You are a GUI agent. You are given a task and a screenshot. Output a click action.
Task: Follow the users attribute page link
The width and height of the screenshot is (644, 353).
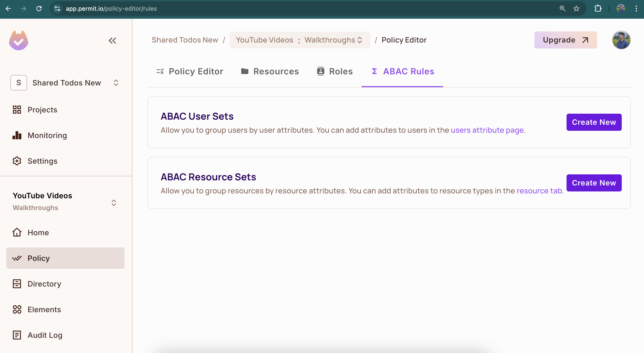(x=487, y=130)
